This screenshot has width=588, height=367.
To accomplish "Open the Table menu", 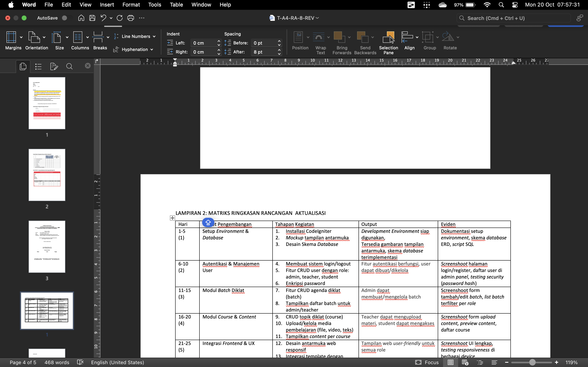I will click(x=176, y=5).
